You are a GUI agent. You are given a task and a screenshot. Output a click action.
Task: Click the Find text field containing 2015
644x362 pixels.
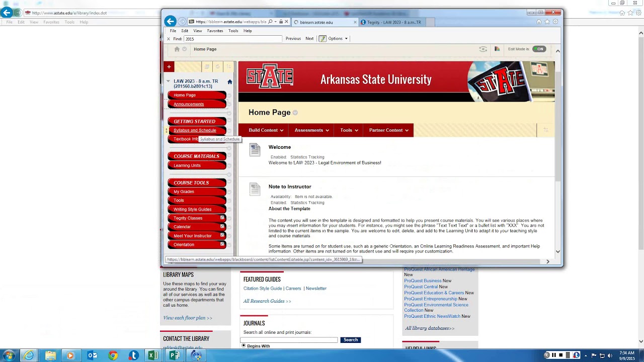click(233, 39)
